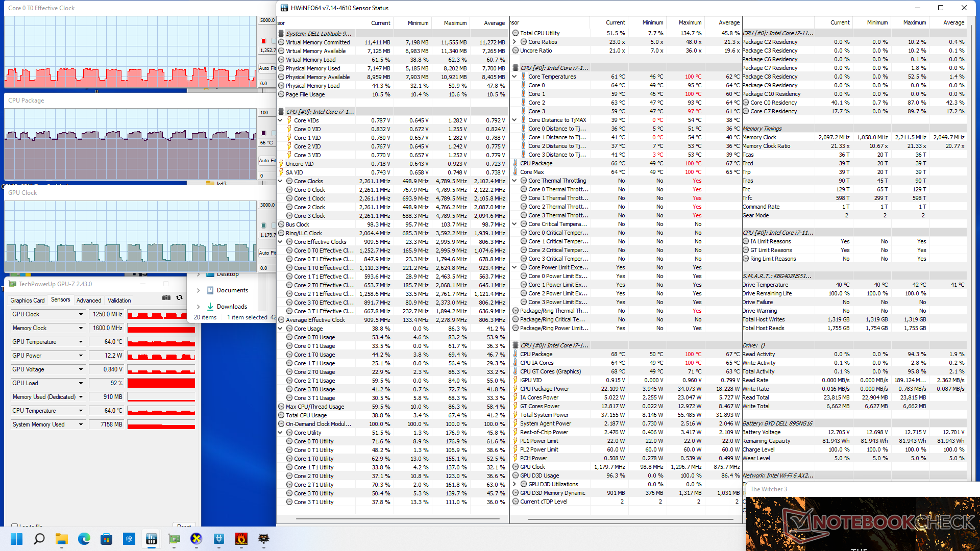The image size is (980, 551).
Task: Open the GPU Clock sensor dropdown
Action: coord(81,314)
